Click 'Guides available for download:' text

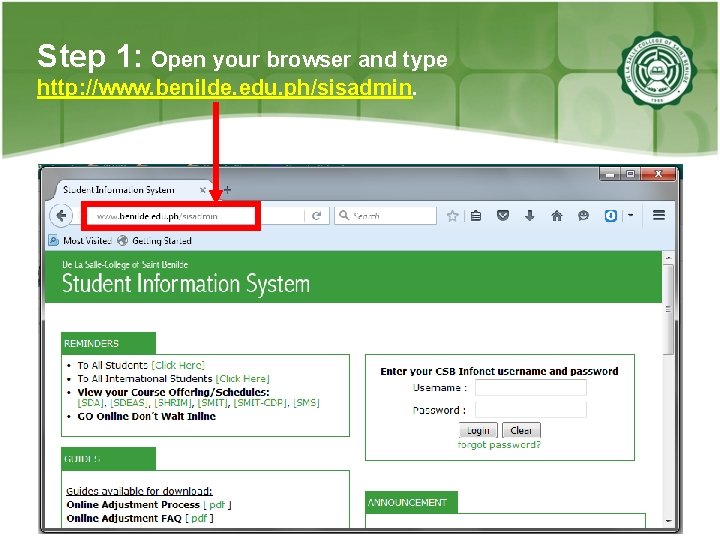(x=139, y=491)
